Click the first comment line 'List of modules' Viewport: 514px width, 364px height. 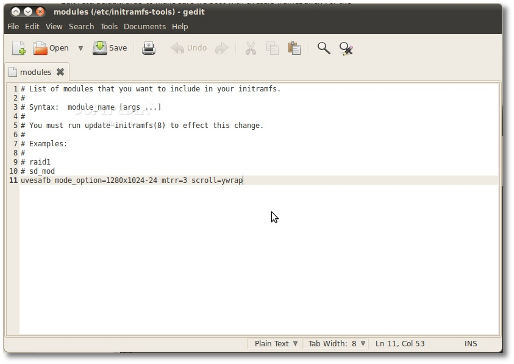pyautogui.click(x=151, y=89)
